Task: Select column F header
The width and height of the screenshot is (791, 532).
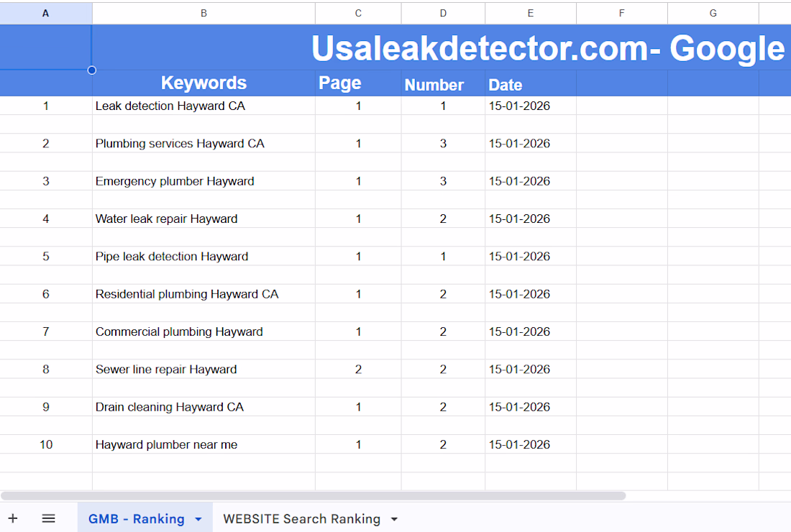Action: click(x=621, y=14)
